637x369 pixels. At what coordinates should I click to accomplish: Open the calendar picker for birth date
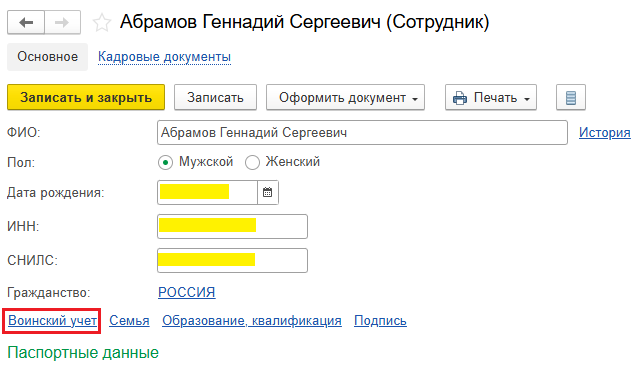[268, 192]
